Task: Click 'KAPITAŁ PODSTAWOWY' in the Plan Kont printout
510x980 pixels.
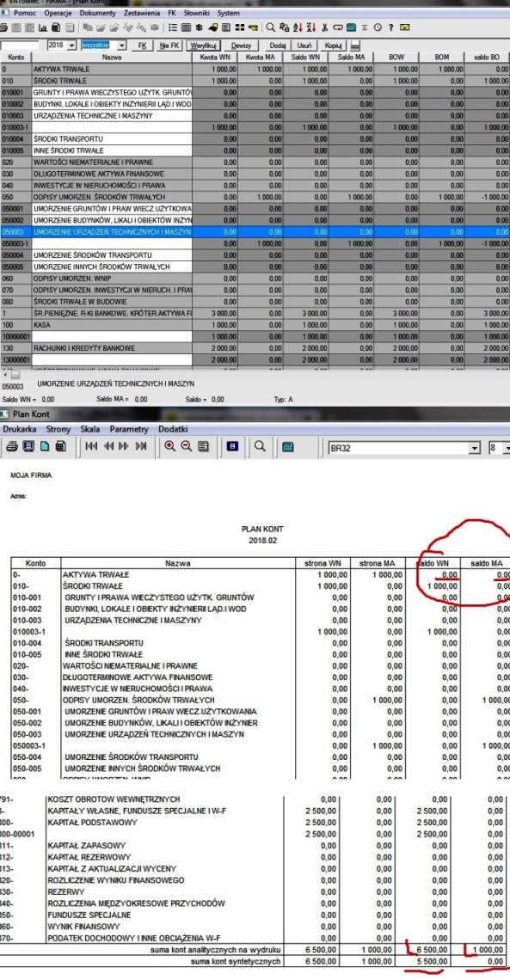Action: [91, 823]
